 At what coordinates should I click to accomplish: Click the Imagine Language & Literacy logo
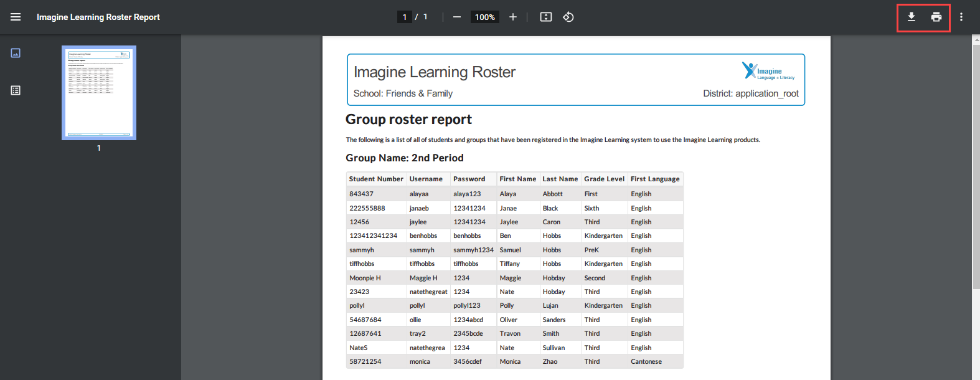coord(768,71)
